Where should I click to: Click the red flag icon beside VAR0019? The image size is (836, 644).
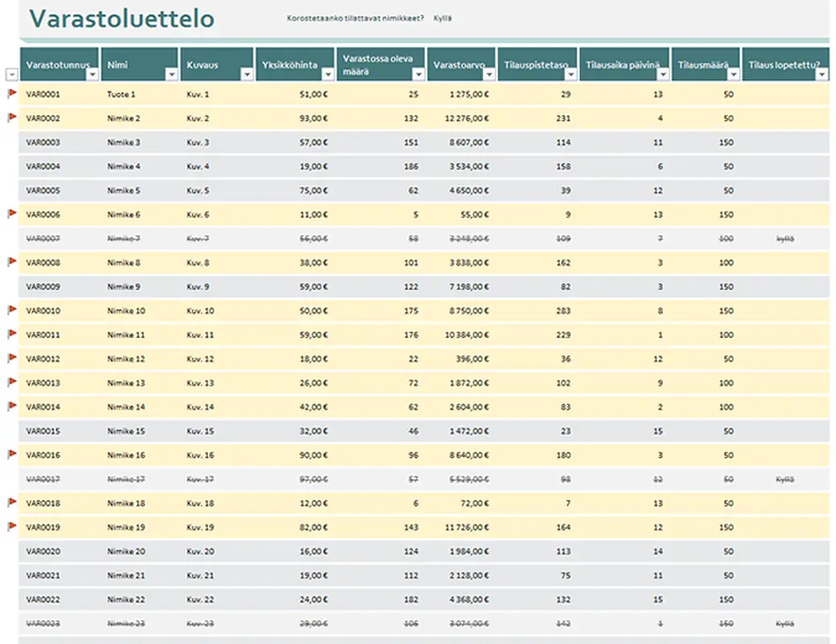12,526
